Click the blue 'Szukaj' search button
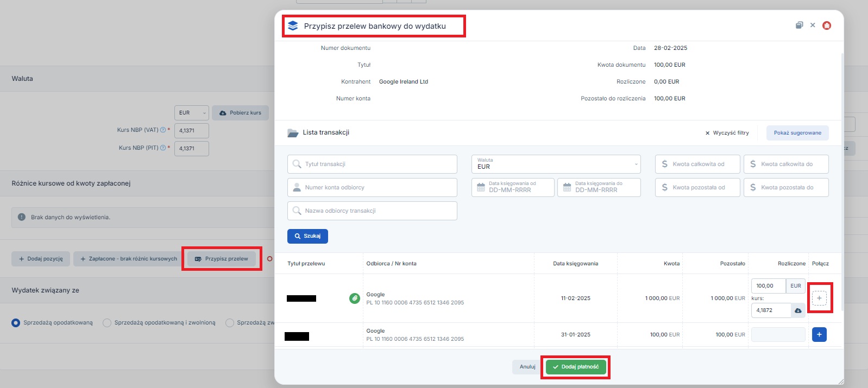Viewport: 868px width, 388px height. pyautogui.click(x=307, y=236)
